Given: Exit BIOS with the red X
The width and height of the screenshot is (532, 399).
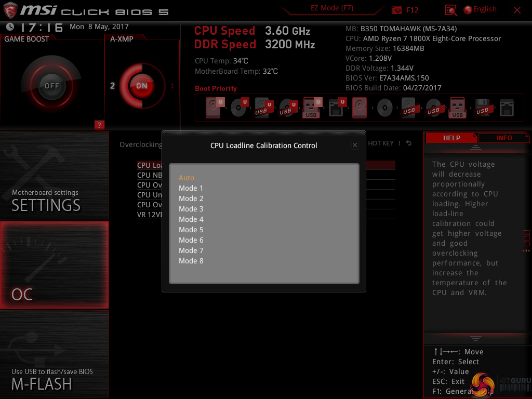Looking at the screenshot, I should pos(517,10).
